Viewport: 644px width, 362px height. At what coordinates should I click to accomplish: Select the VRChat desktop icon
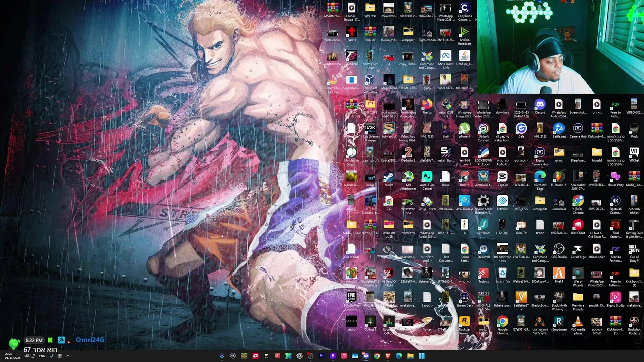pyautogui.click(x=634, y=155)
